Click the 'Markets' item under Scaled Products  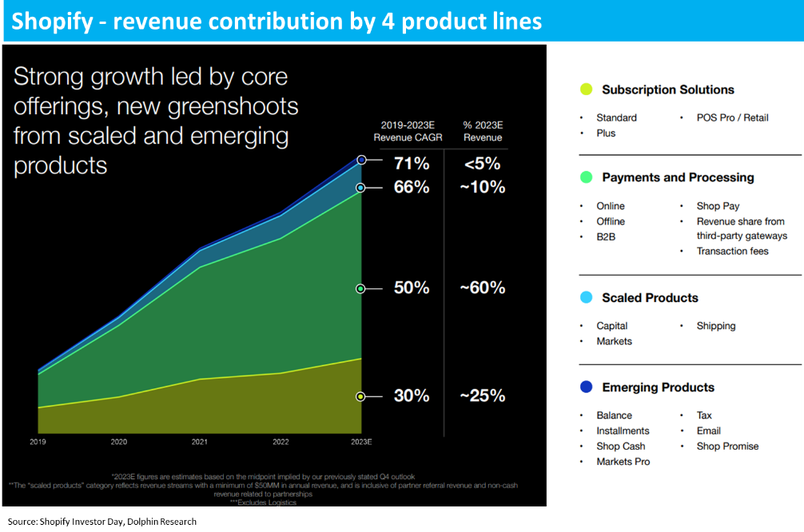(x=614, y=341)
